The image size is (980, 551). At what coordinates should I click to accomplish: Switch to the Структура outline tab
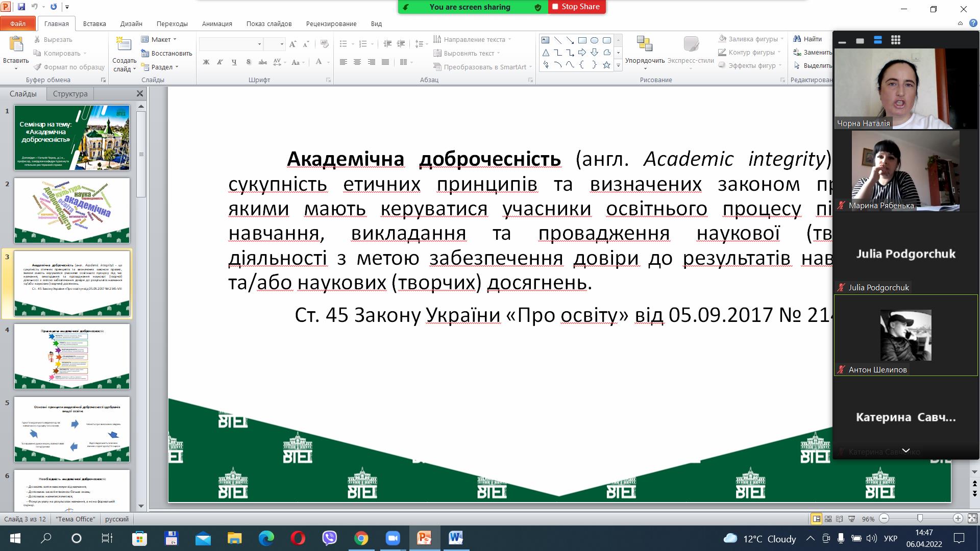tap(70, 94)
